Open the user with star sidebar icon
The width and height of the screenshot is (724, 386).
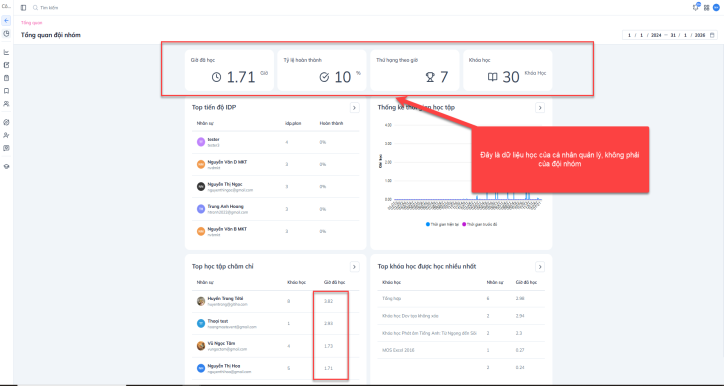[6, 135]
